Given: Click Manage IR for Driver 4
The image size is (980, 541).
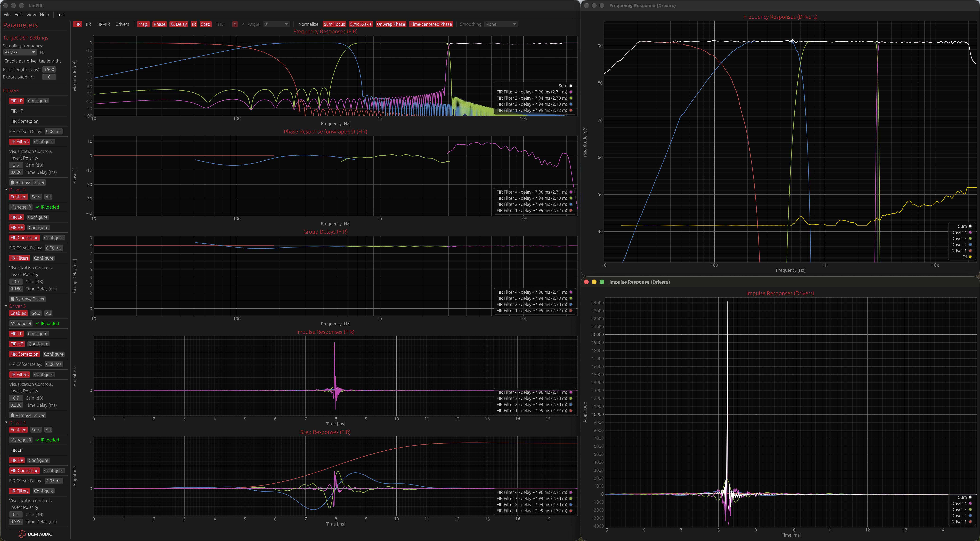Looking at the screenshot, I should click(x=21, y=440).
